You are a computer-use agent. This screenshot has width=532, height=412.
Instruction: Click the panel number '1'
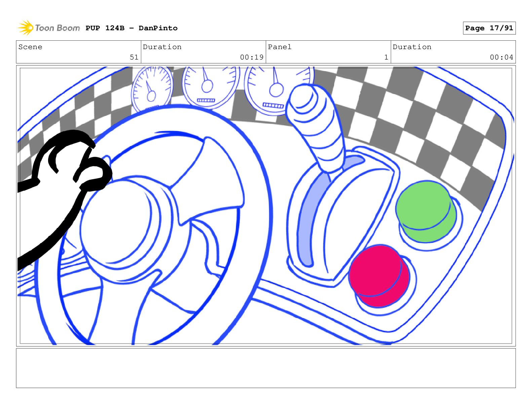tap(386, 57)
